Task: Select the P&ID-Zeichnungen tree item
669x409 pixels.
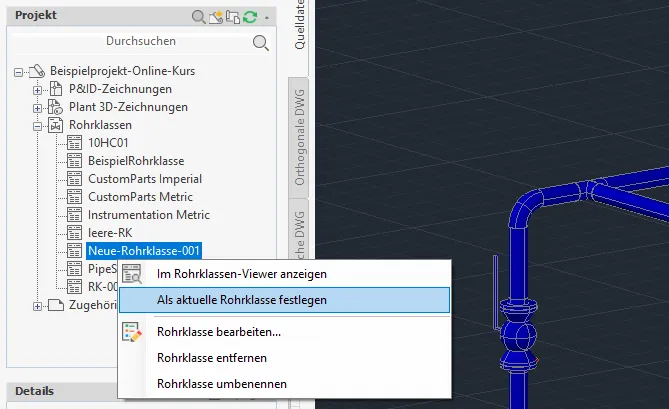Action: point(120,89)
